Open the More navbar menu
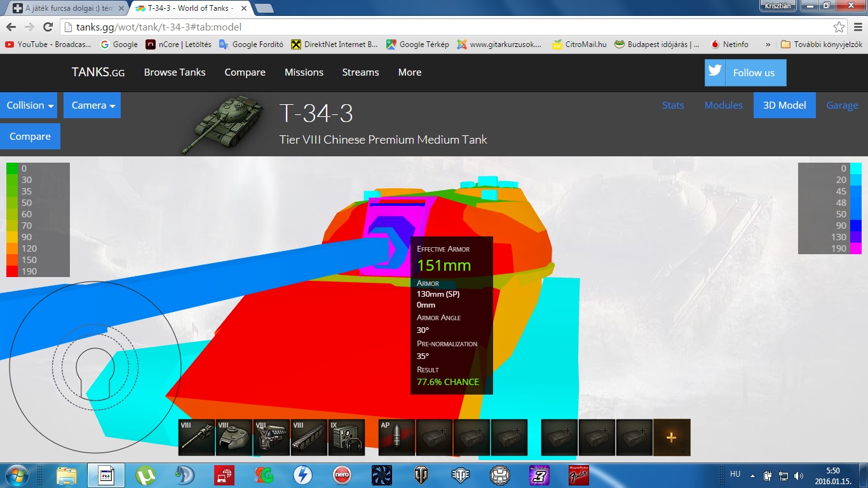 click(x=410, y=72)
